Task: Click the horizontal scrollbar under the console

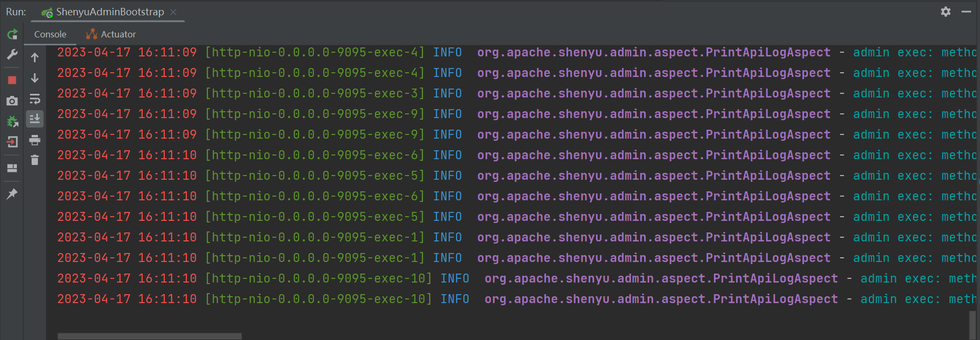Action: (x=150, y=336)
